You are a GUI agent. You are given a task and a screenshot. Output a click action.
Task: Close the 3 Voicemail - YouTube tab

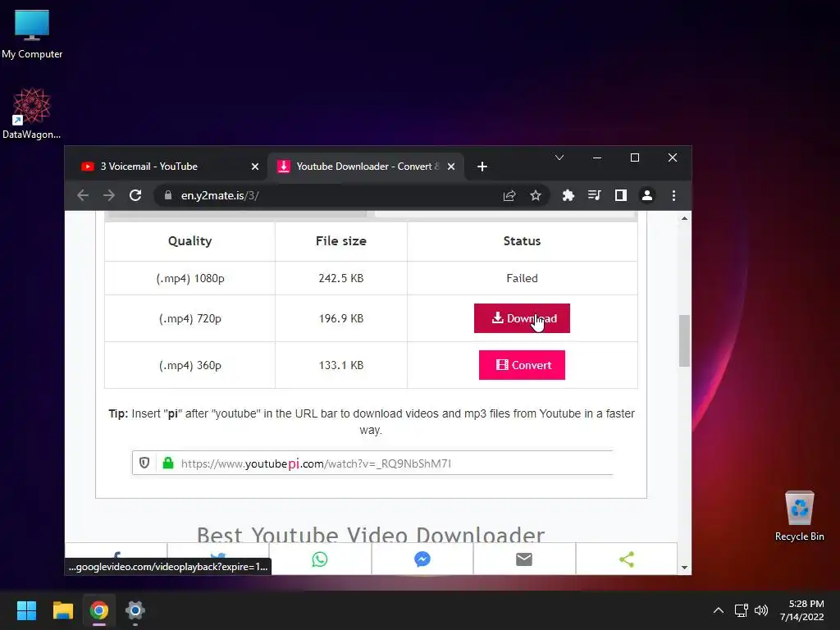[x=255, y=167]
